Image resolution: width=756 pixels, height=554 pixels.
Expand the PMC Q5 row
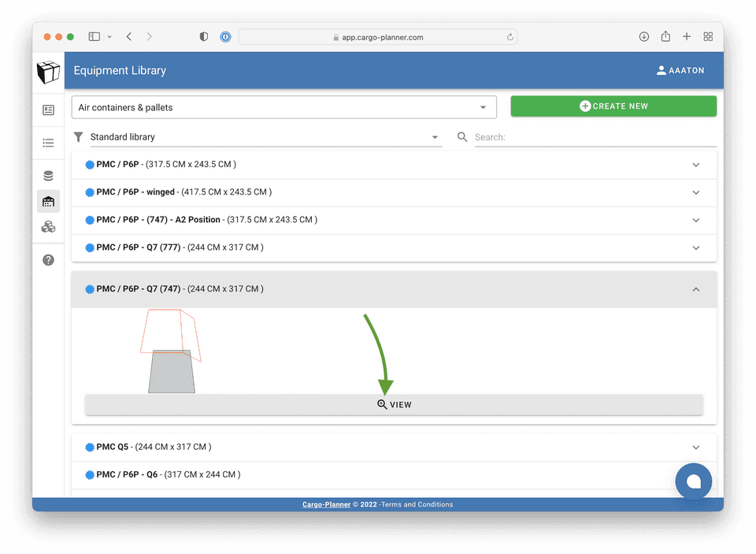394,447
